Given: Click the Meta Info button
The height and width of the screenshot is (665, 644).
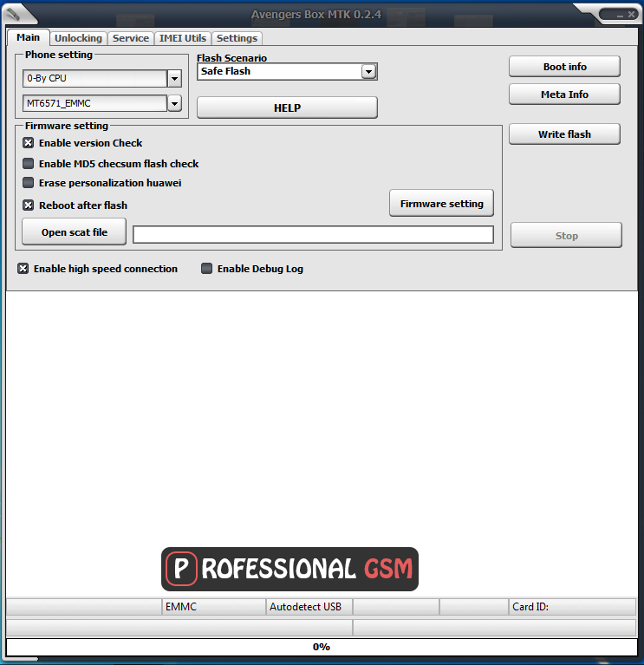Looking at the screenshot, I should [x=565, y=95].
